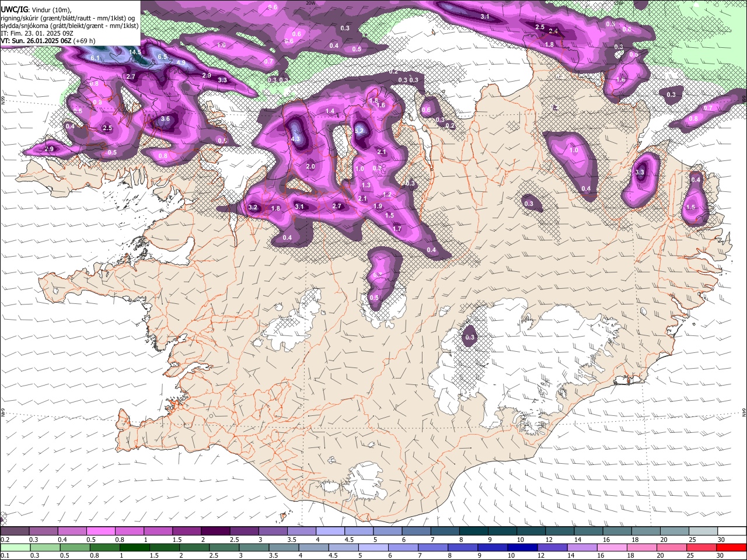Click the '0.1' label under the lower legend

pyautogui.click(x=5, y=556)
